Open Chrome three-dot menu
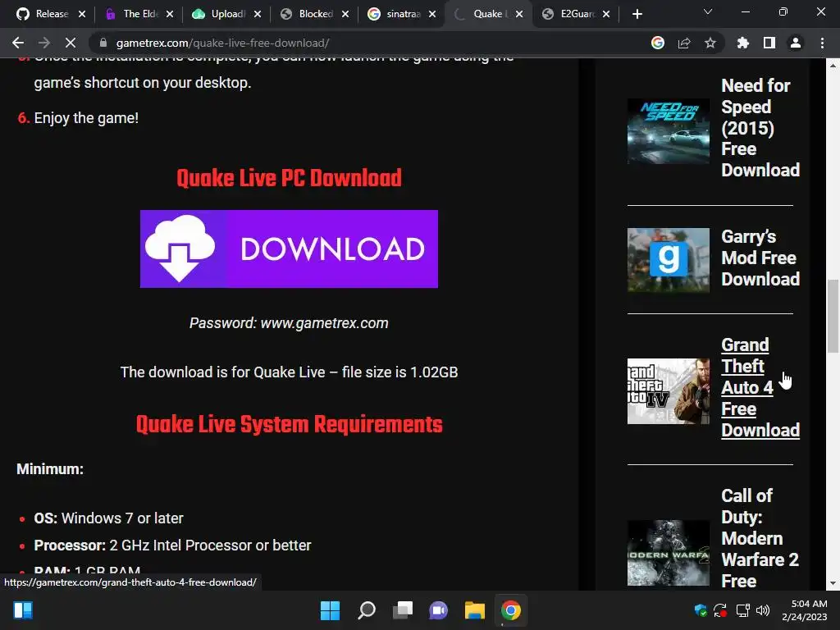The width and height of the screenshot is (840, 630). coord(822,43)
